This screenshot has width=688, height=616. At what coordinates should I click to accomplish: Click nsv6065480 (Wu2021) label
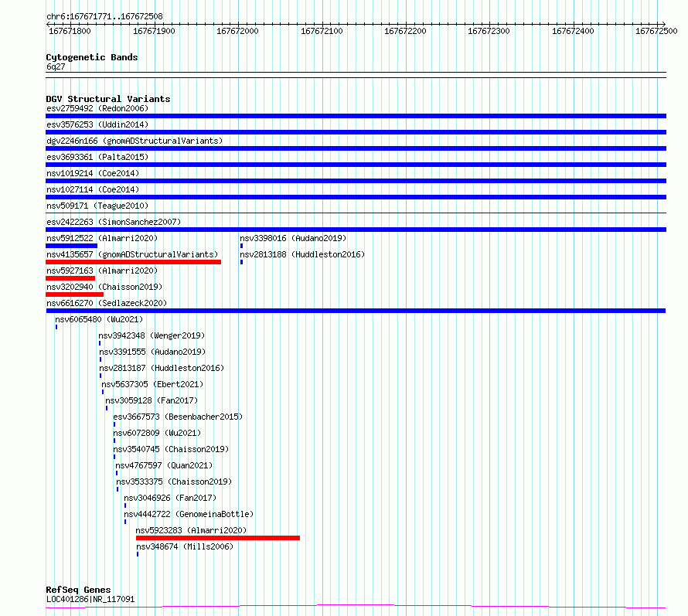[x=99, y=319]
